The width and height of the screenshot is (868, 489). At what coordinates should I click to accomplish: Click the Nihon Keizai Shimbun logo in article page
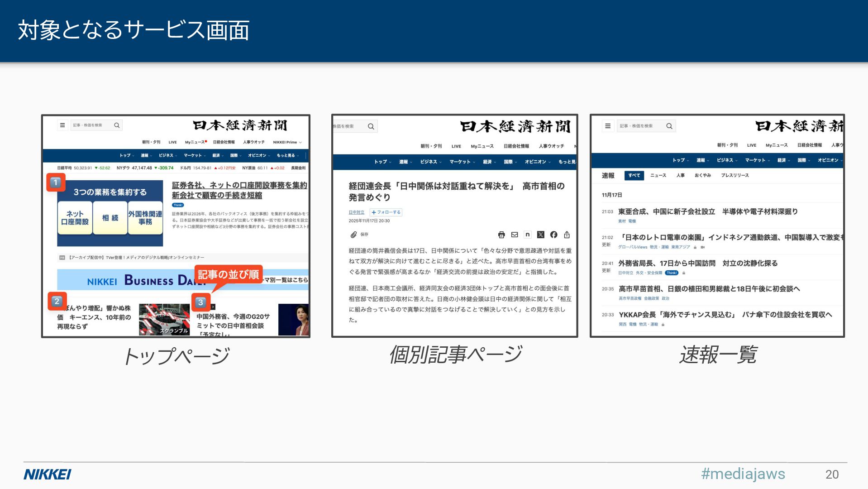pyautogui.click(x=515, y=126)
